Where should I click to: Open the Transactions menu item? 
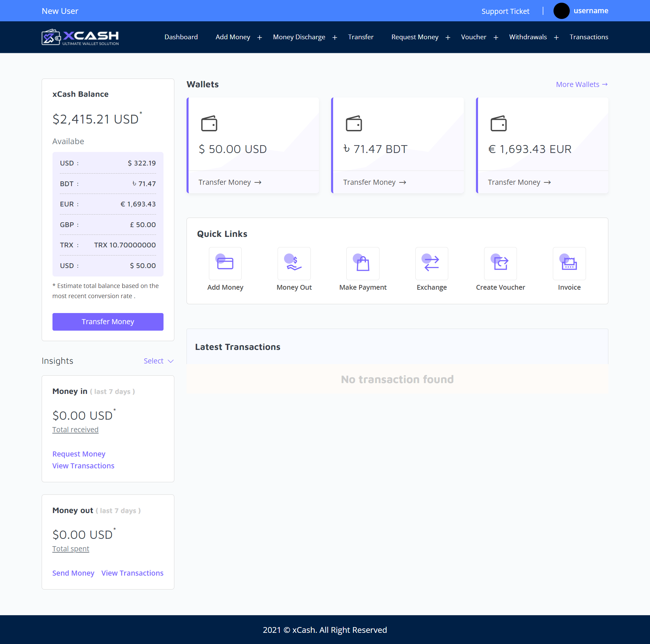coord(589,37)
